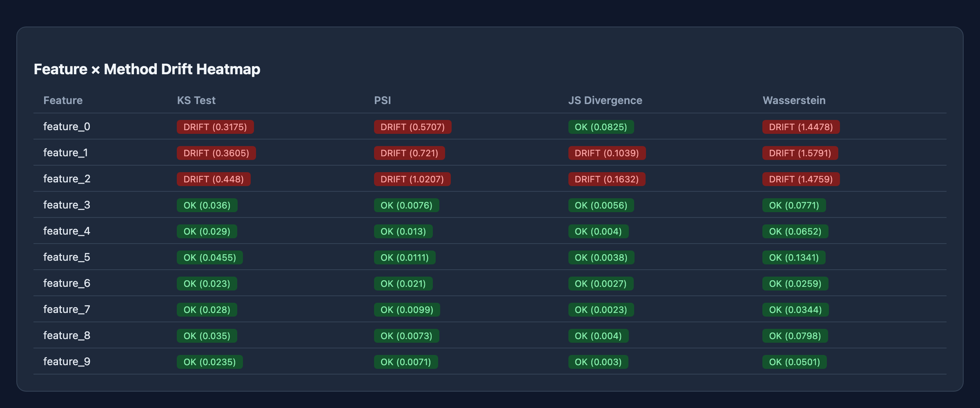Click the PSI column header
The height and width of the screenshot is (408, 980).
382,100
